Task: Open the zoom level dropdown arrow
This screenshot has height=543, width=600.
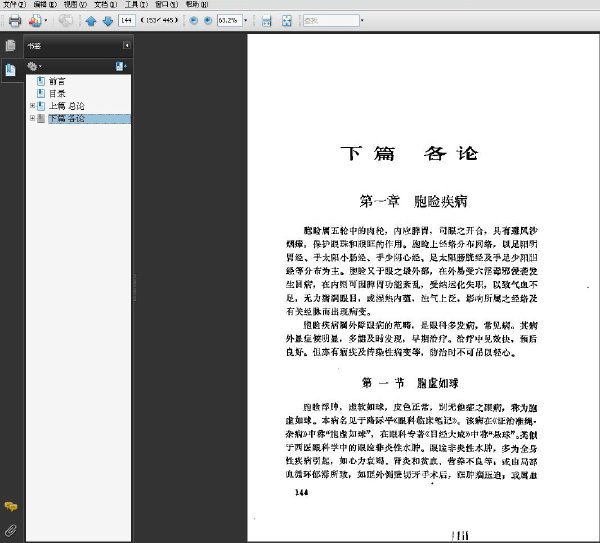Action: click(246, 21)
